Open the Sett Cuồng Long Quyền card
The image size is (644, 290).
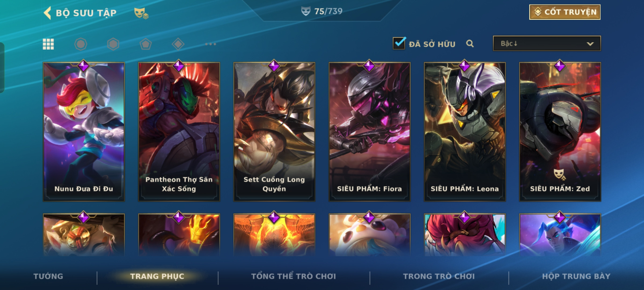coord(274,132)
